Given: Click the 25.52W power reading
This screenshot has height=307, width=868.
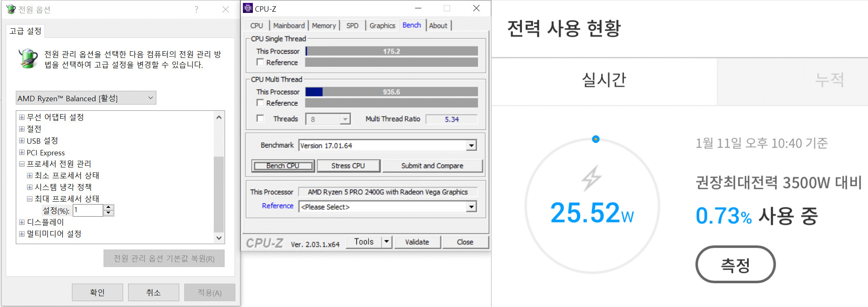Looking at the screenshot, I should tap(592, 212).
